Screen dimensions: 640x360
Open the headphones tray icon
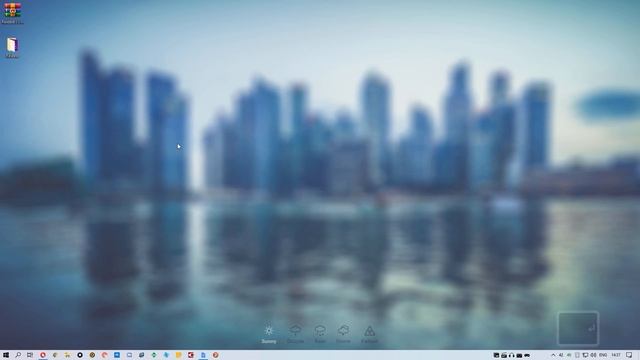point(511,355)
